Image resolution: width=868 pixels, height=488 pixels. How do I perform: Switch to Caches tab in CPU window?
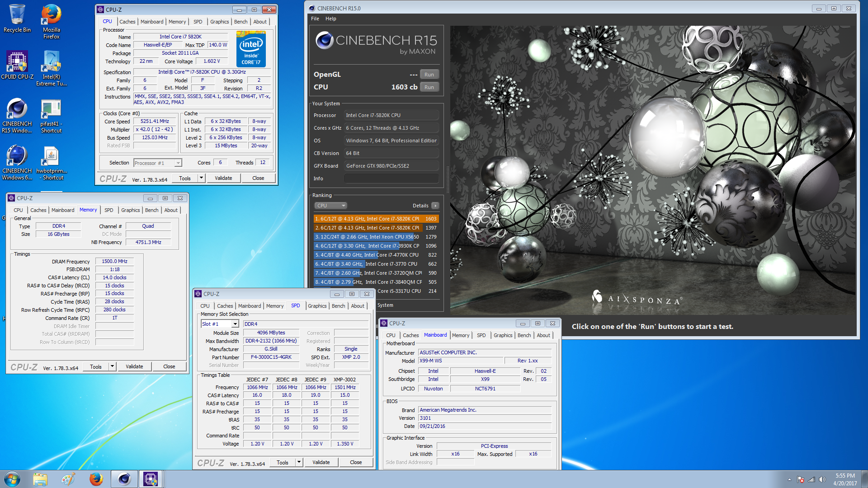(x=127, y=22)
